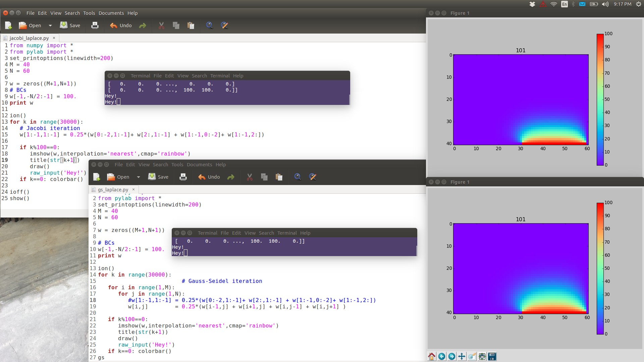Cut selection in gs_laplace editor

click(250, 177)
